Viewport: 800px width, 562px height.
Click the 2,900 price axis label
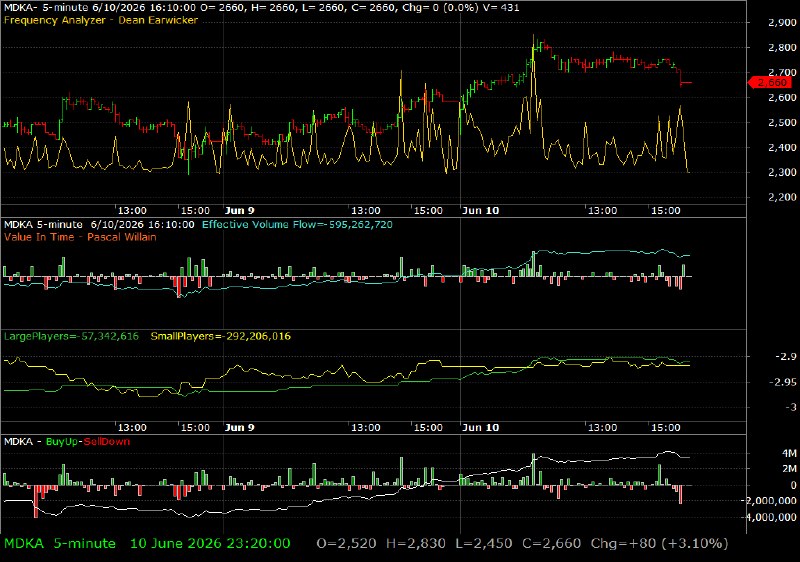782,22
